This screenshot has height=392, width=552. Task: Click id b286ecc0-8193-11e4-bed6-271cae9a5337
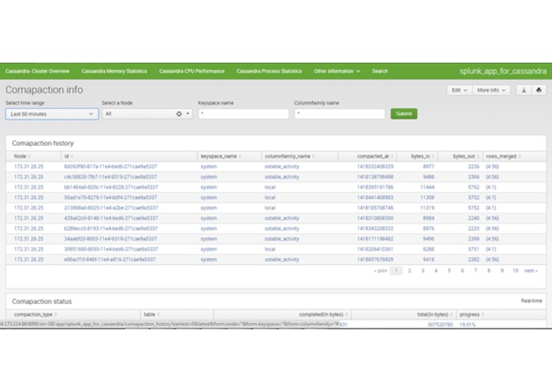[x=110, y=229]
